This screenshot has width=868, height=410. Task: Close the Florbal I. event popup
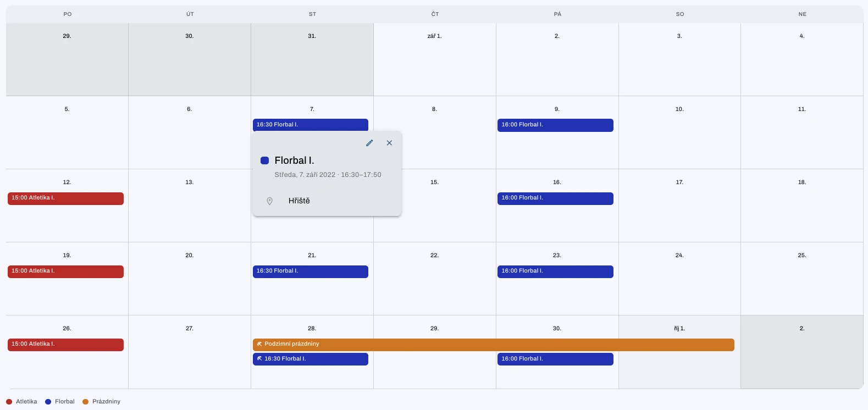click(389, 143)
